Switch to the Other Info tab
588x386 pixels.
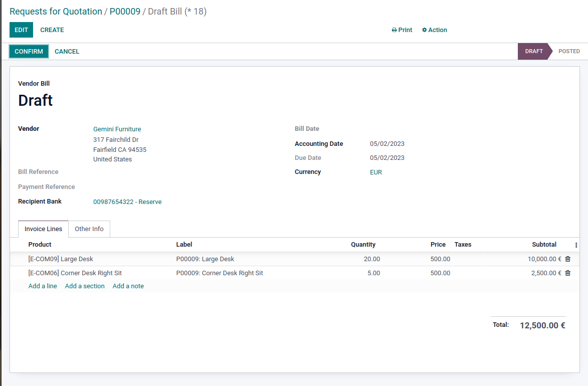[89, 229]
